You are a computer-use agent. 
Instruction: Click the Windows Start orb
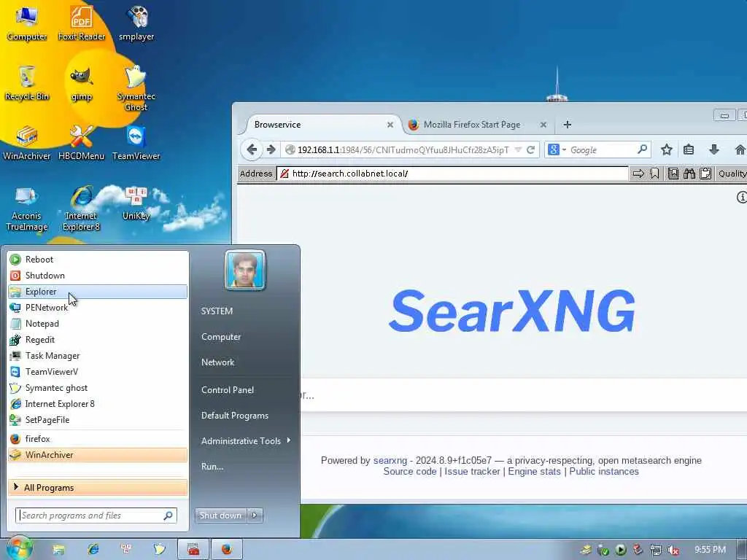click(19, 549)
